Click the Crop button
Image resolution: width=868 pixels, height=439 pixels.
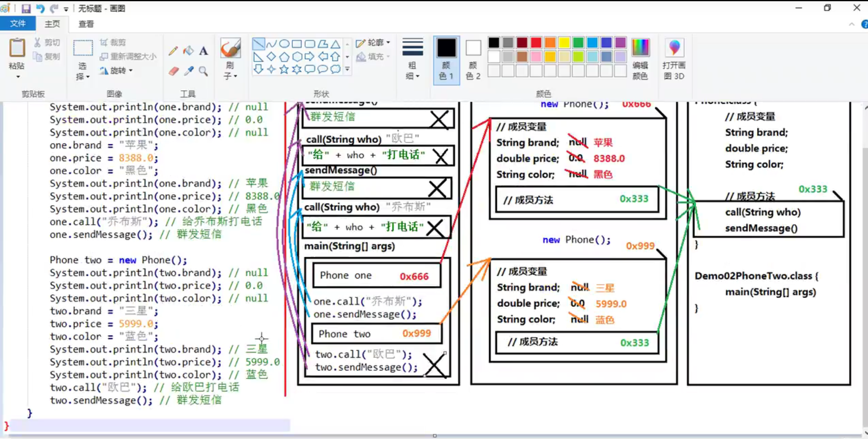click(113, 42)
